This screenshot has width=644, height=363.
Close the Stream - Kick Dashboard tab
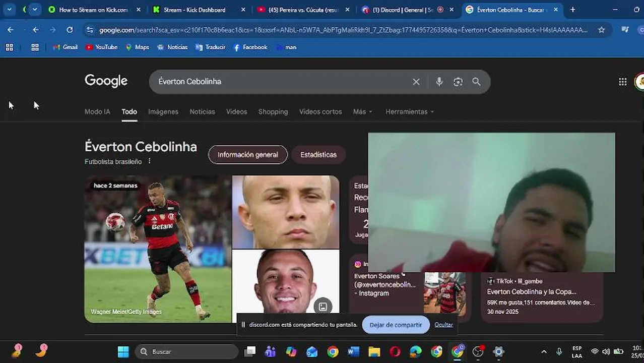(x=243, y=10)
